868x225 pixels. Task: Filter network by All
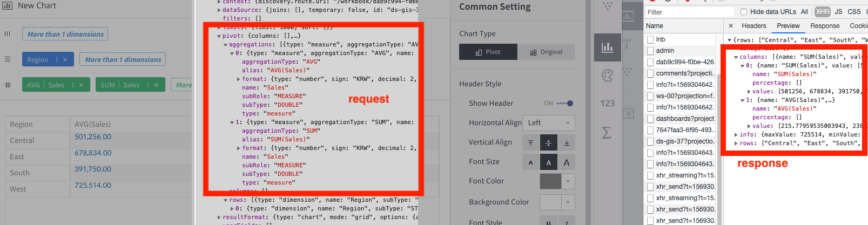coord(805,12)
